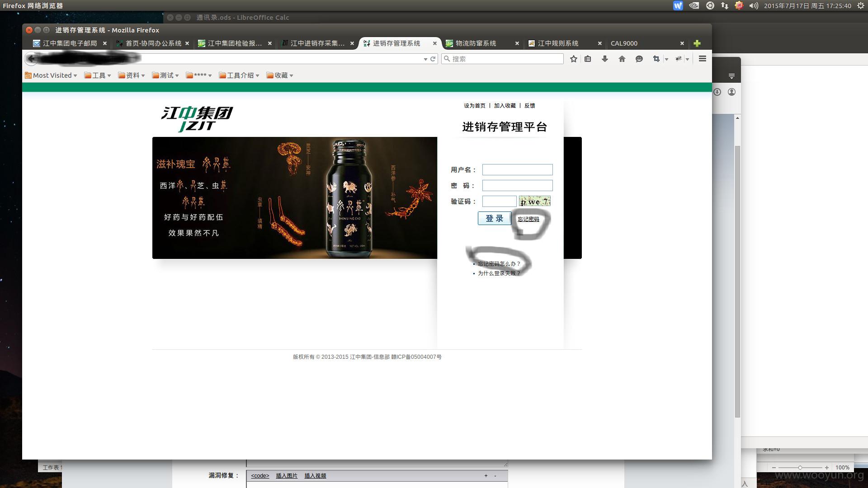Click zoom out minus in the Calc status bar
Viewport: 868px width, 488px height.
click(x=774, y=468)
